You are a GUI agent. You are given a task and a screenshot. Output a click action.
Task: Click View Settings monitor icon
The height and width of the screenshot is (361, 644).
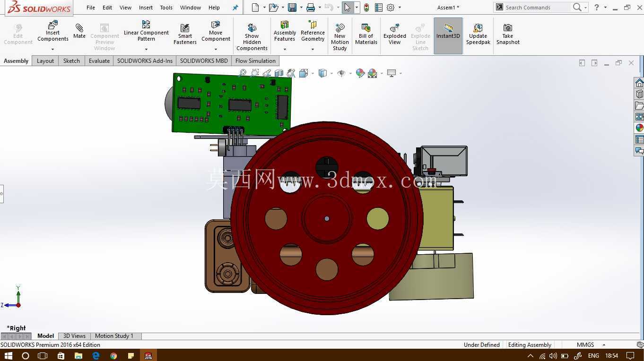pyautogui.click(x=392, y=73)
